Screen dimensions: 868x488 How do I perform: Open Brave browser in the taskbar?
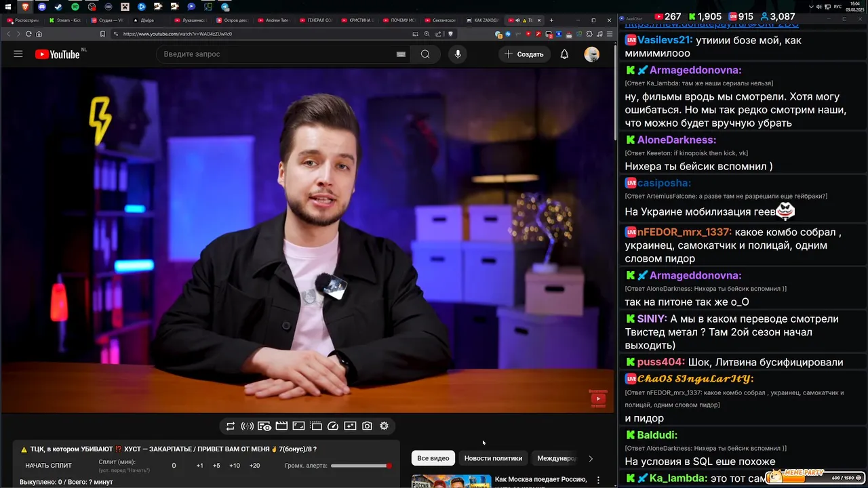click(25, 7)
